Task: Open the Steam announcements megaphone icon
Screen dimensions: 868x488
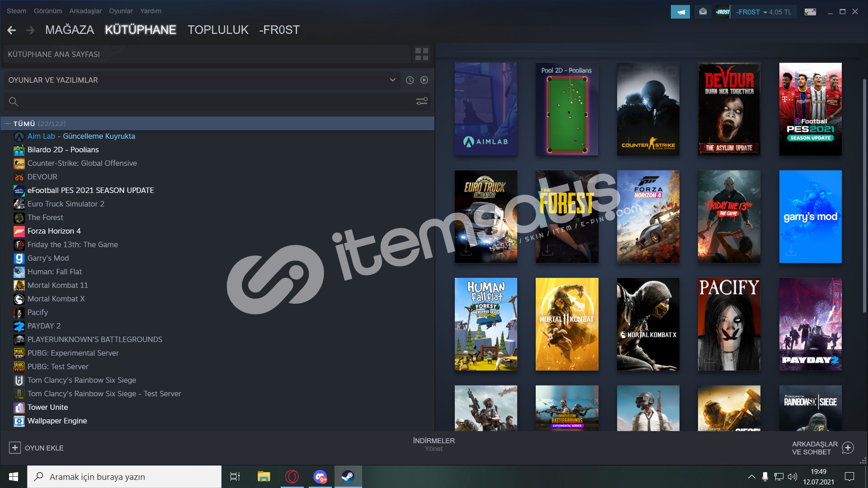Action: coord(680,12)
